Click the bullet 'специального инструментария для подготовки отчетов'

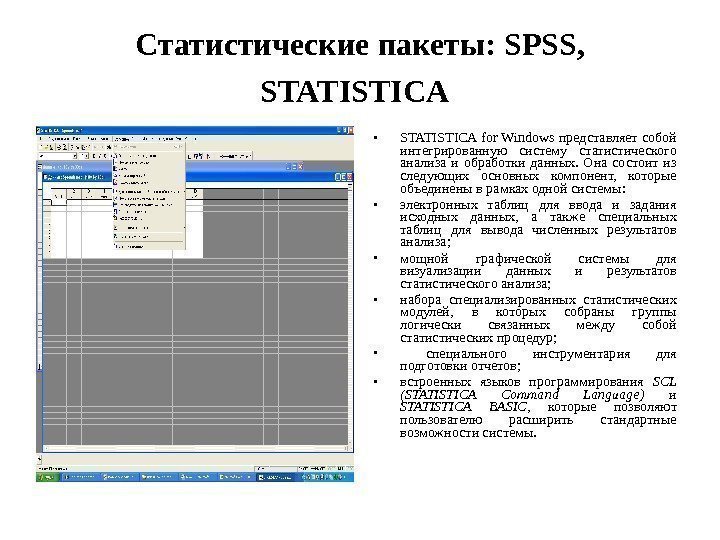coord(538,360)
